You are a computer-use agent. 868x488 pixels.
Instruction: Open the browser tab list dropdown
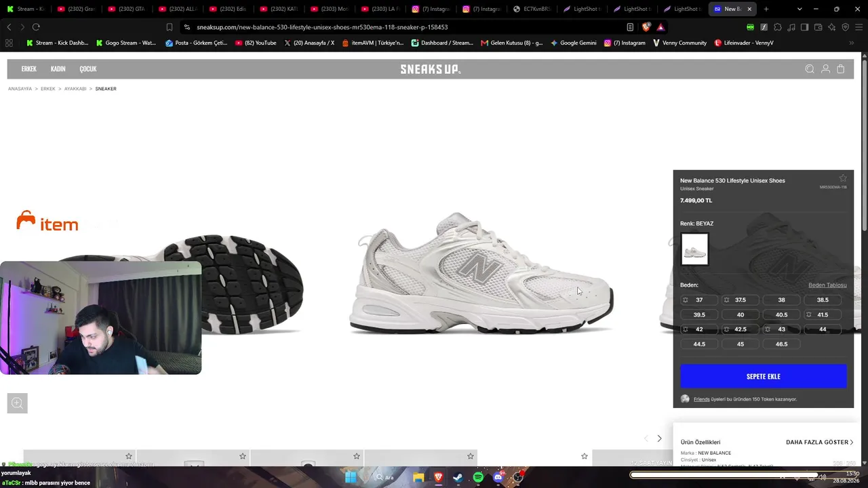tap(800, 9)
